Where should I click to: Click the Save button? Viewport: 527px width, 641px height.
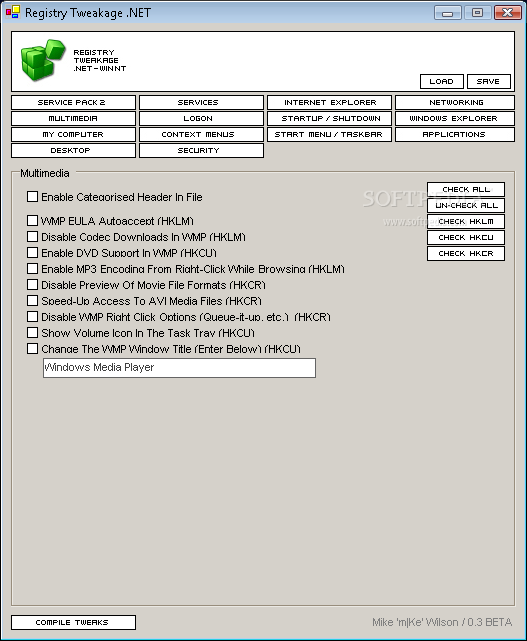pyautogui.click(x=489, y=81)
